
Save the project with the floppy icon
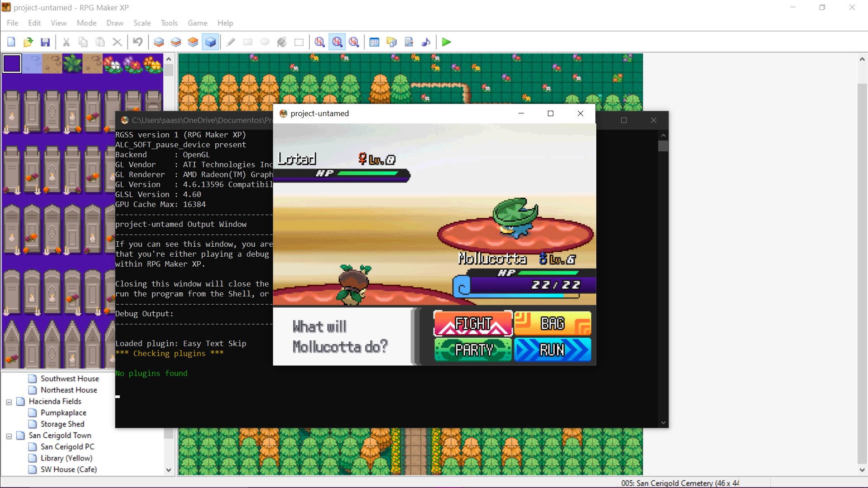click(x=45, y=42)
